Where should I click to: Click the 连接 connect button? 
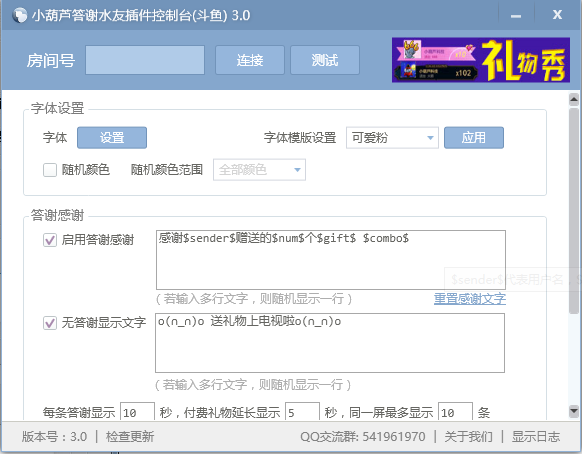pyautogui.click(x=250, y=60)
